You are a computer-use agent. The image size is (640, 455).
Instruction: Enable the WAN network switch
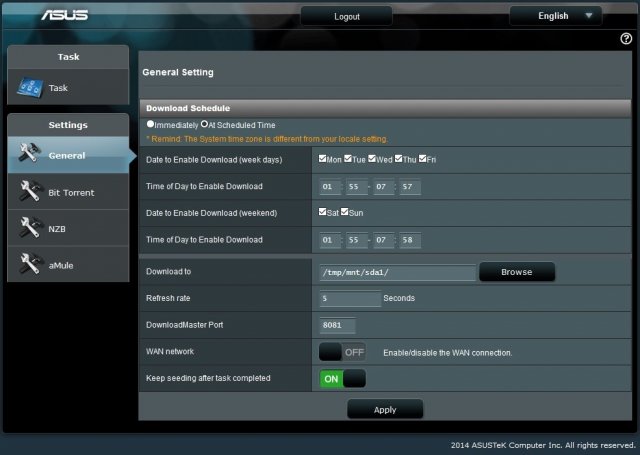click(x=342, y=352)
